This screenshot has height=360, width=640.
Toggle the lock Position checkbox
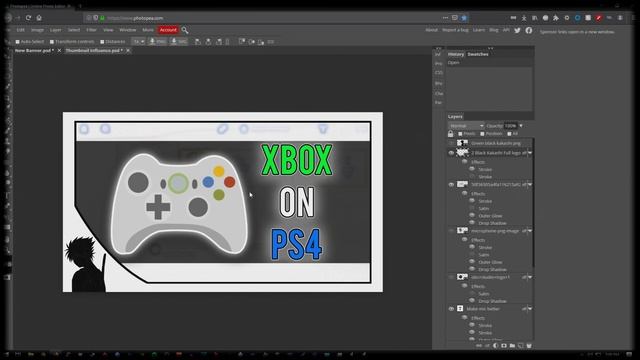[482, 134]
